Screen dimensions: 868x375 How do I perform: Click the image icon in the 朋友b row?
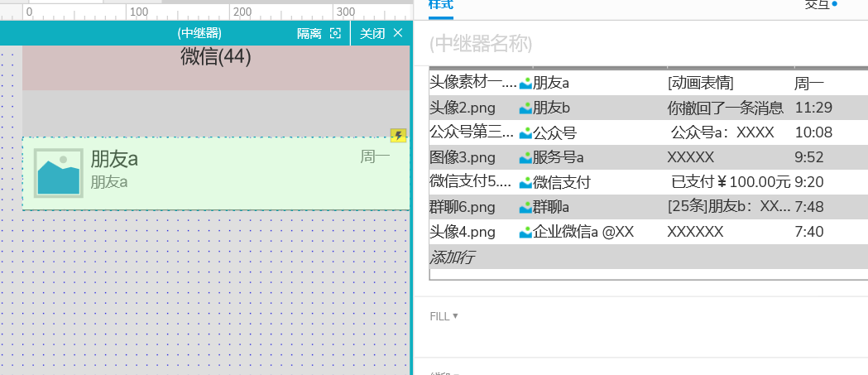[x=525, y=108]
